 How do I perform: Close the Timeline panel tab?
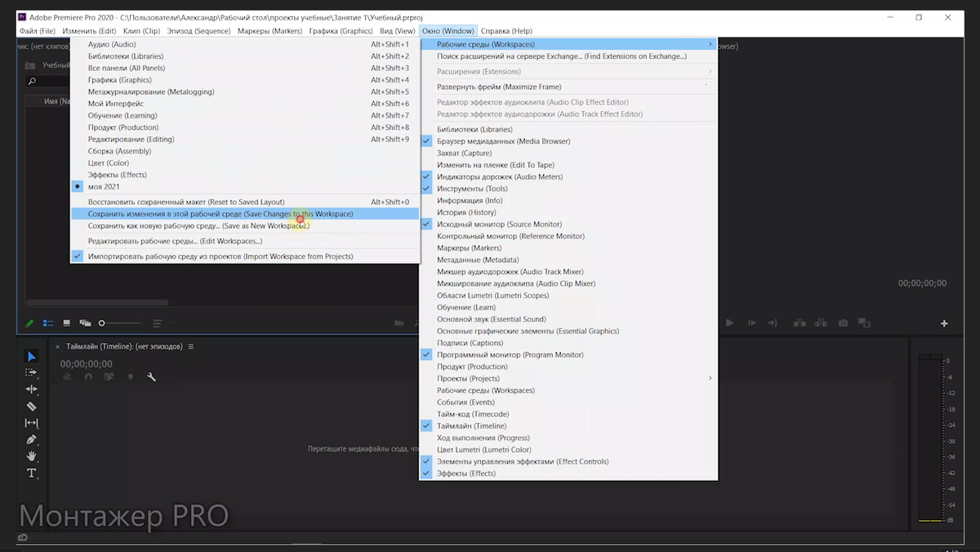pos(58,347)
